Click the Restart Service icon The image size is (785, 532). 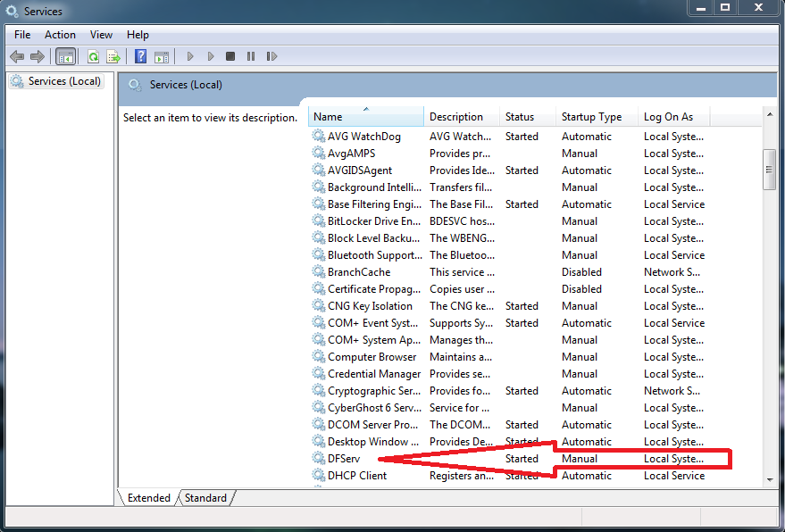tap(271, 56)
